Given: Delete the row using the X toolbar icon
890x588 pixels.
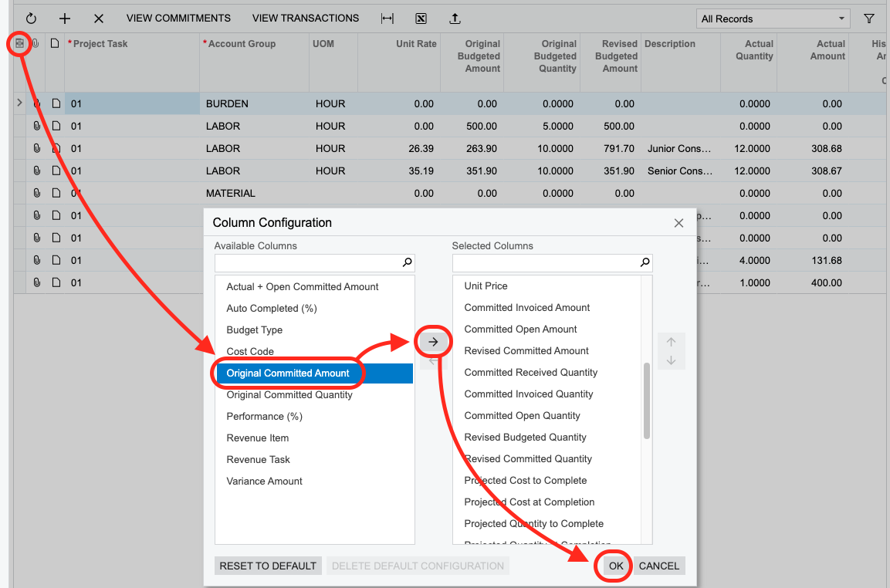Looking at the screenshot, I should pos(98,19).
